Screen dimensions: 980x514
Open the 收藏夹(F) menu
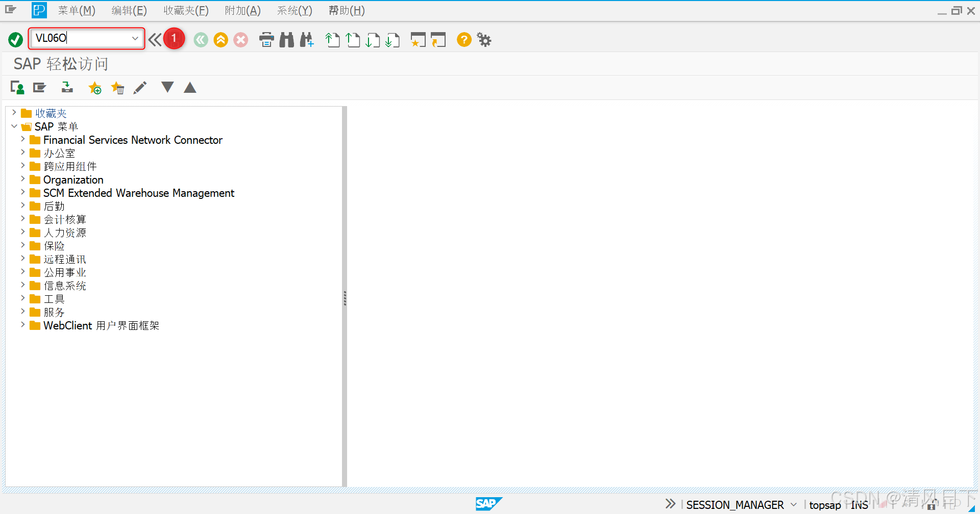(x=186, y=11)
